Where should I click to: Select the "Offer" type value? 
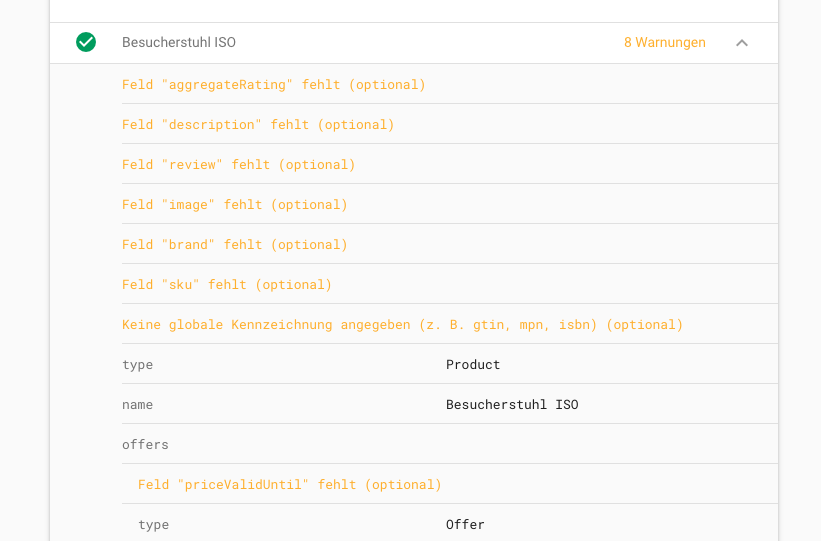[x=465, y=525]
